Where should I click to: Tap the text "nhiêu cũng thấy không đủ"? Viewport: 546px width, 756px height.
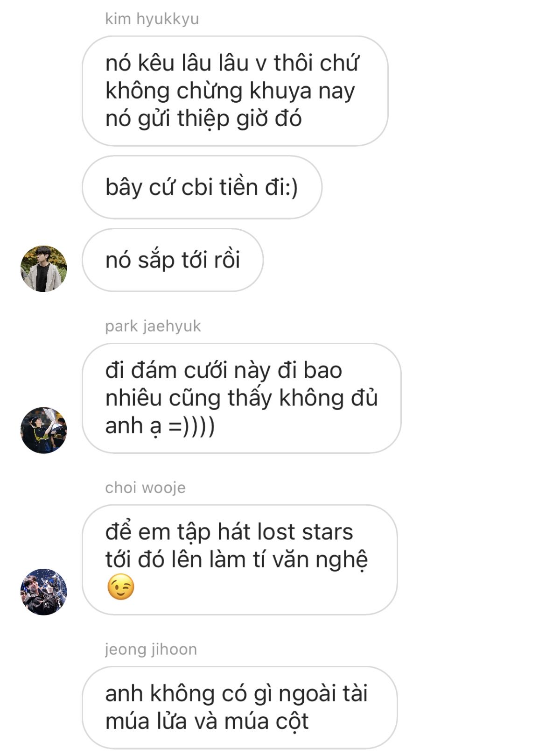pos(241,398)
